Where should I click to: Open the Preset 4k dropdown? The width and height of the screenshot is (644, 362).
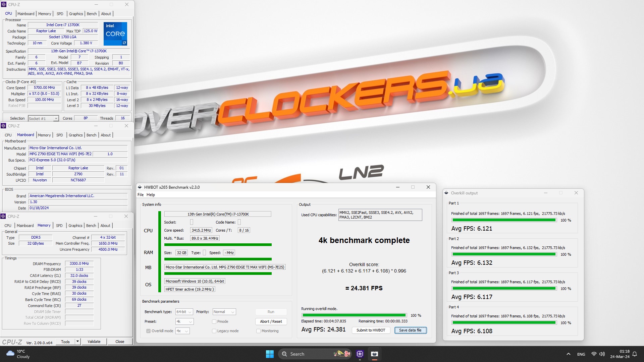tap(184, 321)
